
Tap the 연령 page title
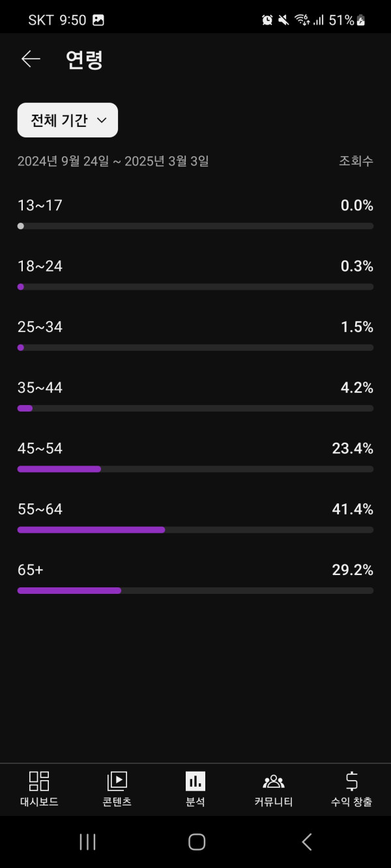pos(84,59)
